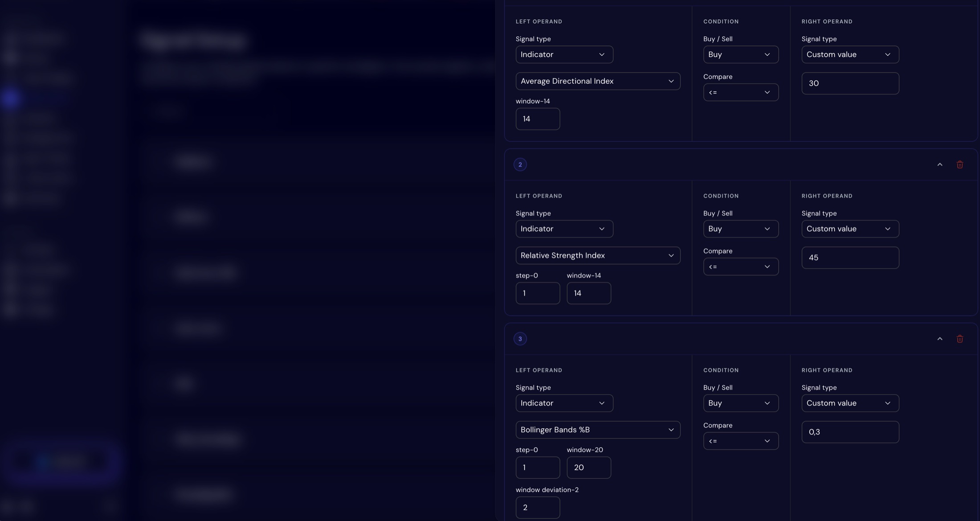Collapse condition 3 using chevron
Screen dimensions: 980x521
[x=940, y=339]
